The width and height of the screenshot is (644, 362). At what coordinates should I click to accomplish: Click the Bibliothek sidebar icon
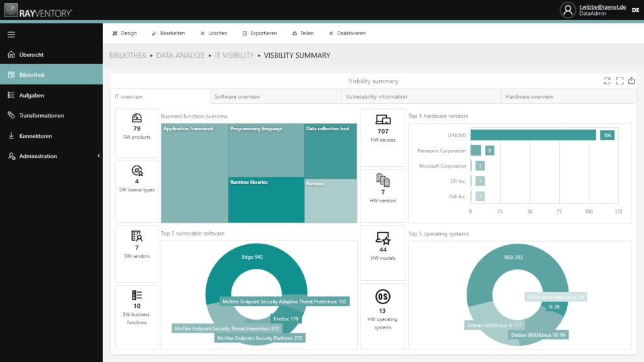11,74
